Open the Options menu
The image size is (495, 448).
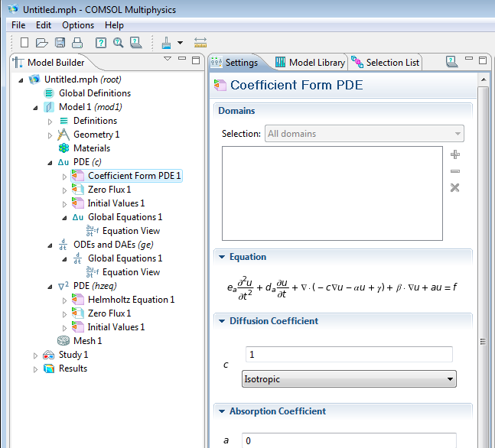(x=78, y=25)
